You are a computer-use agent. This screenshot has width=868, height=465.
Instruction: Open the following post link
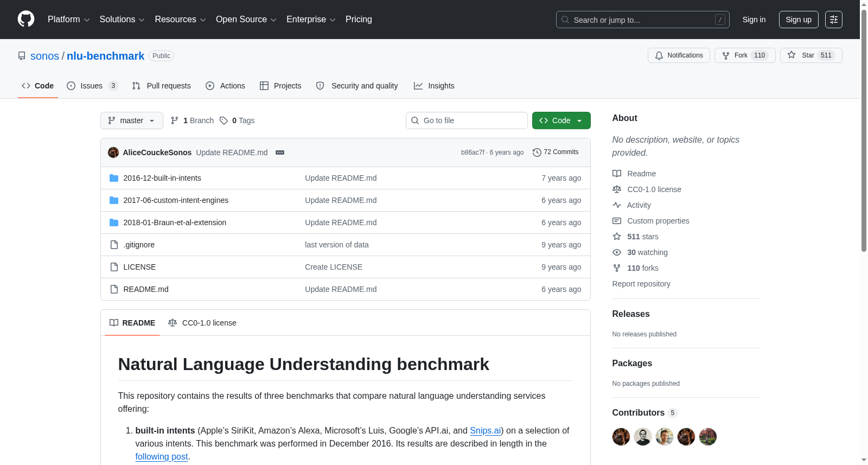[162, 456]
